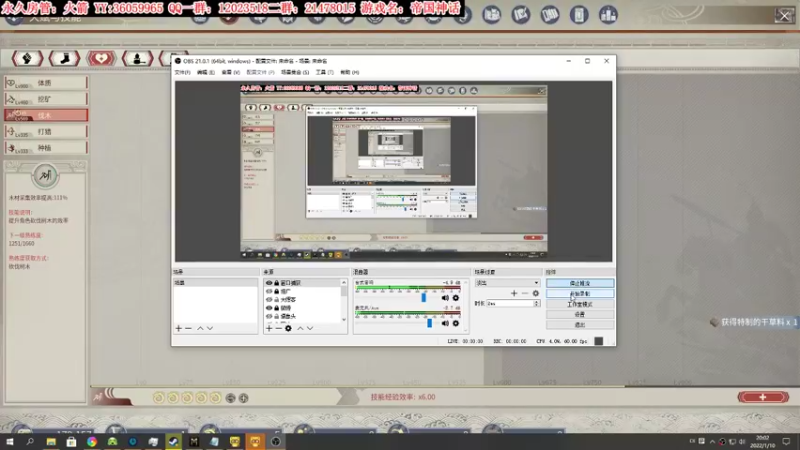The image size is (800, 450).
Task: Remove the transition with the minus icon
Action: [524, 293]
